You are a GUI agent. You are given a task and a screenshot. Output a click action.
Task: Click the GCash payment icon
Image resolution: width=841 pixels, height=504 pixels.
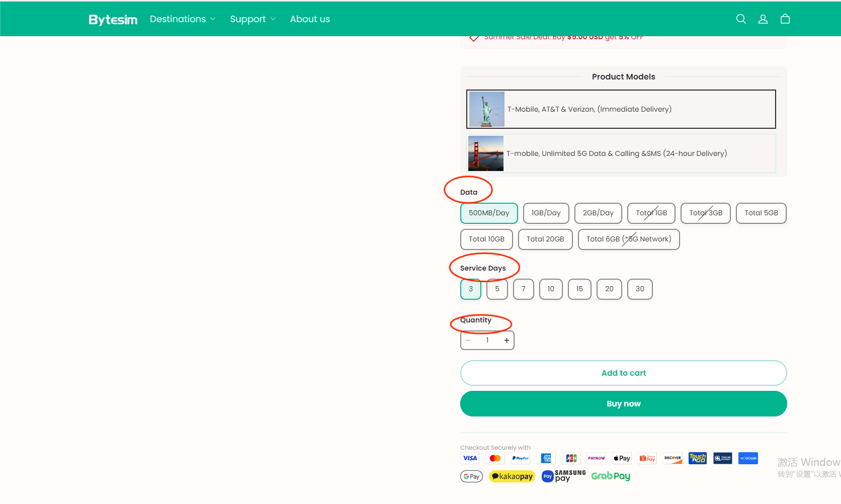point(748,458)
